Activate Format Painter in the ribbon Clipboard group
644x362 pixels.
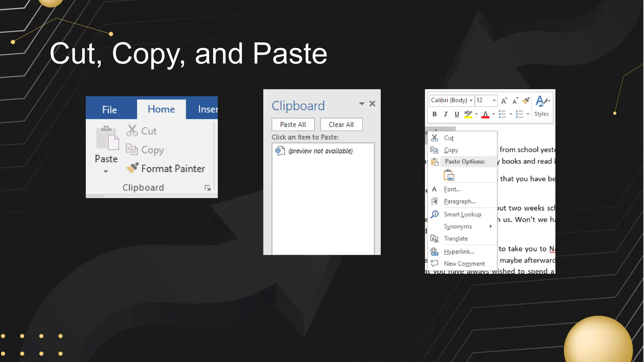coord(165,168)
